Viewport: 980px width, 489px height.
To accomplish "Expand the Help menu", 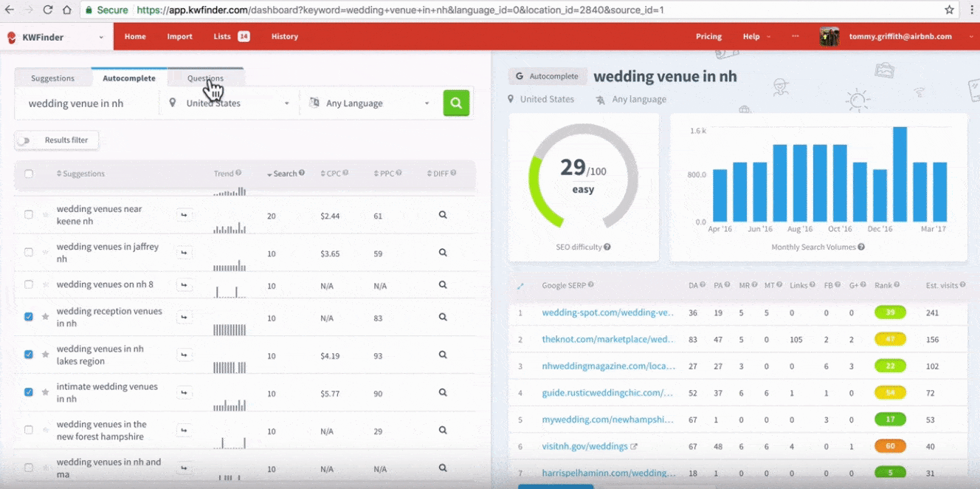I will point(756,36).
